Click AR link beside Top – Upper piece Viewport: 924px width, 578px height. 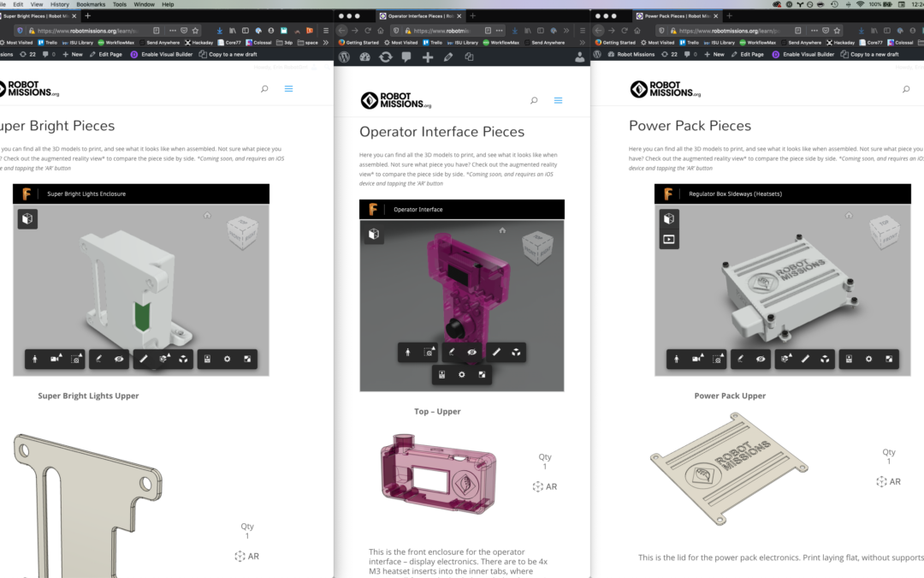(544, 486)
